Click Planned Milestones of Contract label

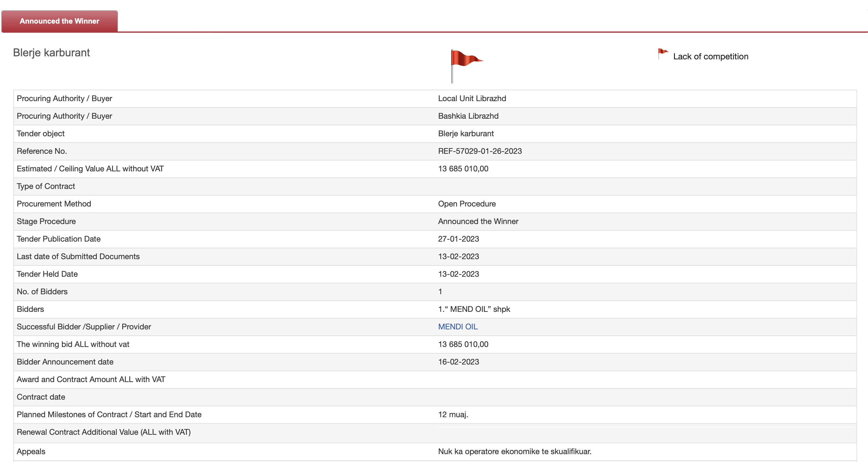109,414
